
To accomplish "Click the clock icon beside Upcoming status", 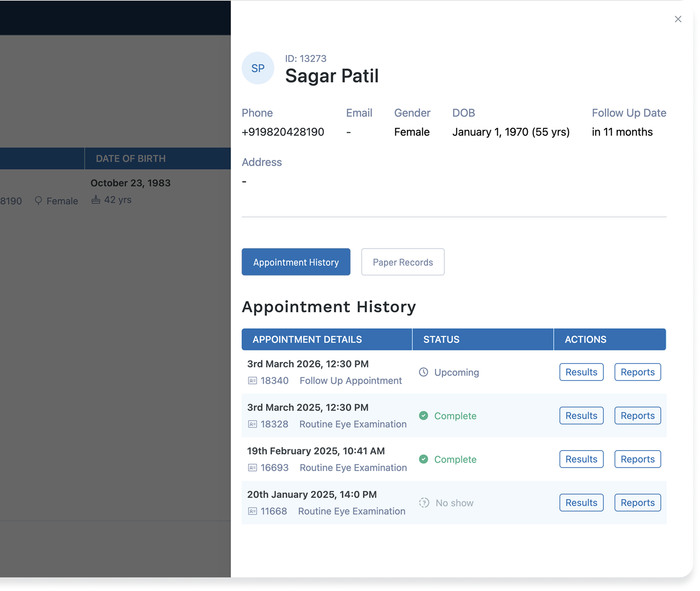I will tap(424, 372).
